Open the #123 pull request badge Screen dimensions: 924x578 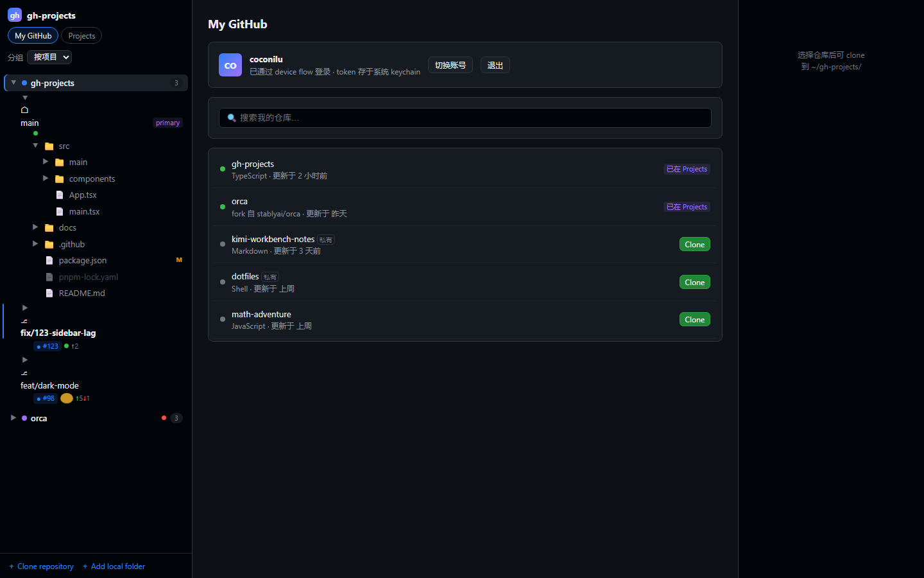(x=47, y=346)
